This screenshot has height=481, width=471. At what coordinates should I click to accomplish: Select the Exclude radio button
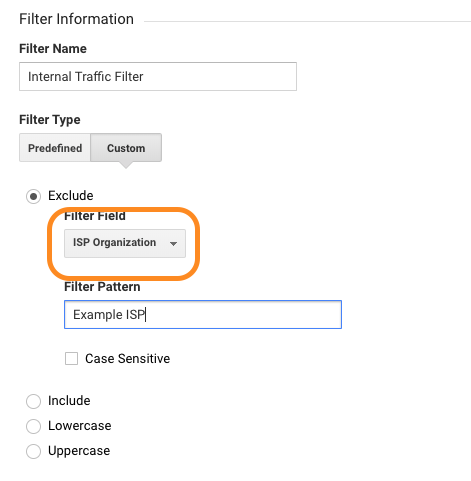pyautogui.click(x=33, y=196)
